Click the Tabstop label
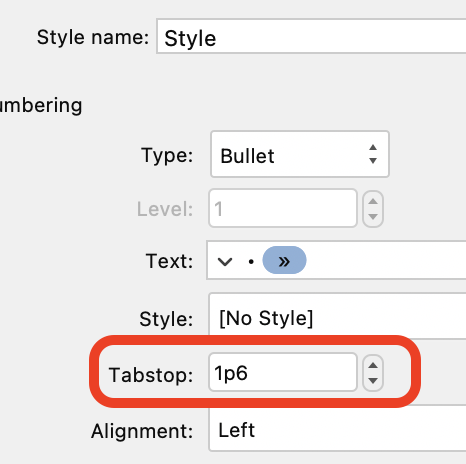This screenshot has height=464, width=466. click(151, 375)
